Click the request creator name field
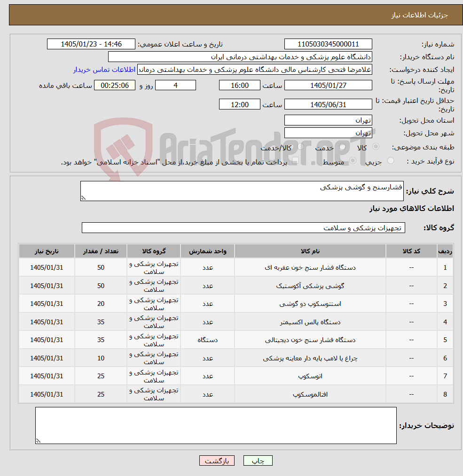Screen dimensions: 463x476 [x=255, y=70]
